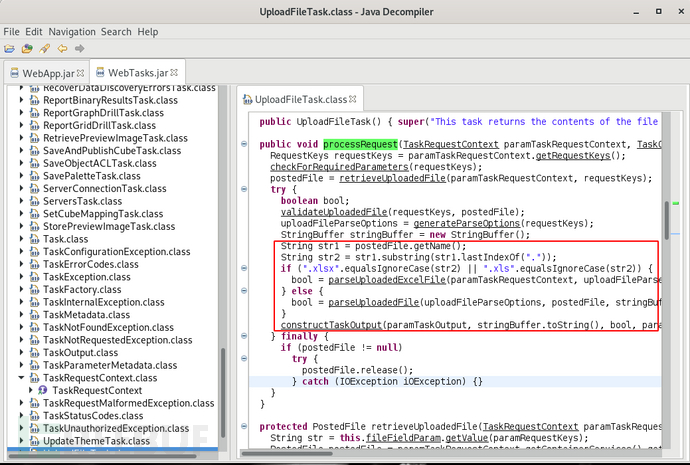This screenshot has width=690, height=465.
Task: Select TaskException.class in the tree
Action: pyautogui.click(x=87, y=277)
